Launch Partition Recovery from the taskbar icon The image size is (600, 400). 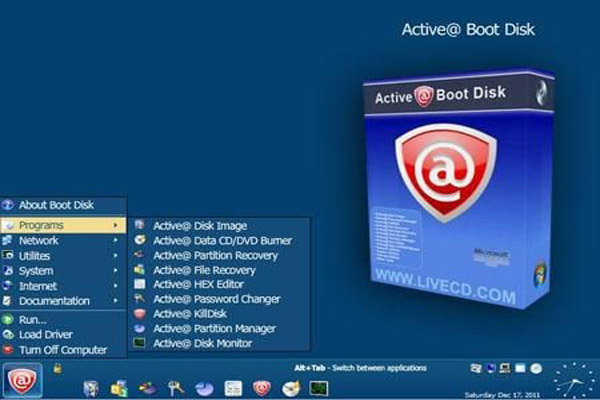pos(147,388)
